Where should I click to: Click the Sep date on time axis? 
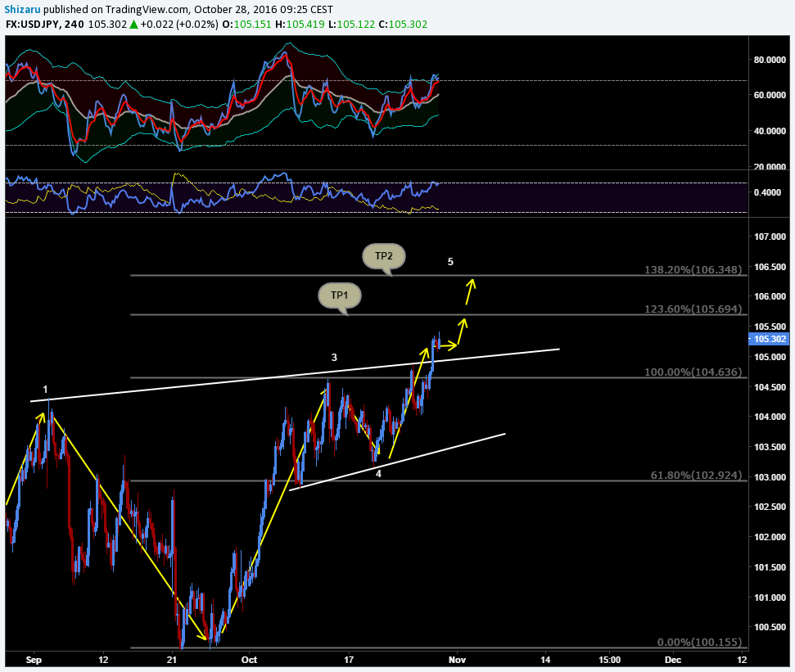pyautogui.click(x=34, y=660)
